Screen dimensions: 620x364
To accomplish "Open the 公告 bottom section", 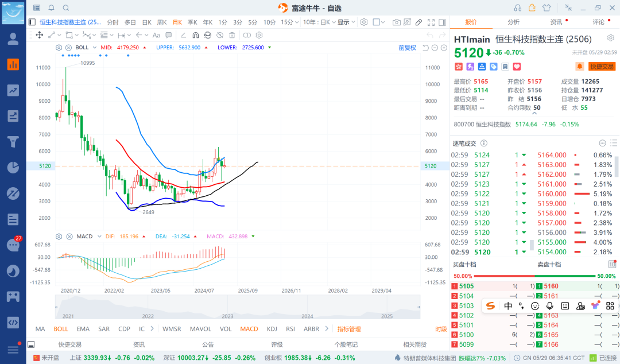I will 208,344.
